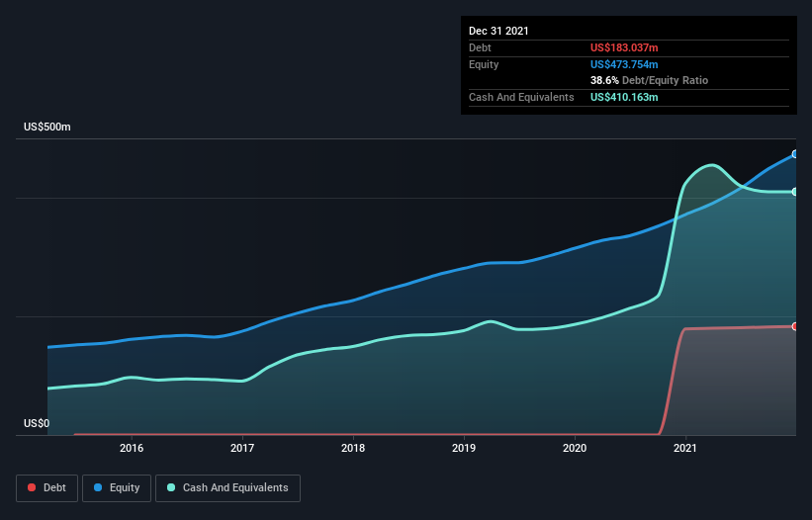Toggle the Equity legend button
The height and width of the screenshot is (520, 812).
(117, 488)
